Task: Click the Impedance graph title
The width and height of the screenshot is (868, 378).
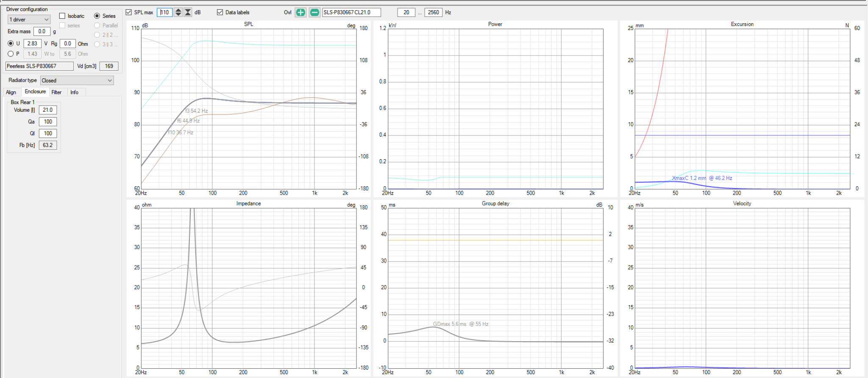Action: click(248, 204)
